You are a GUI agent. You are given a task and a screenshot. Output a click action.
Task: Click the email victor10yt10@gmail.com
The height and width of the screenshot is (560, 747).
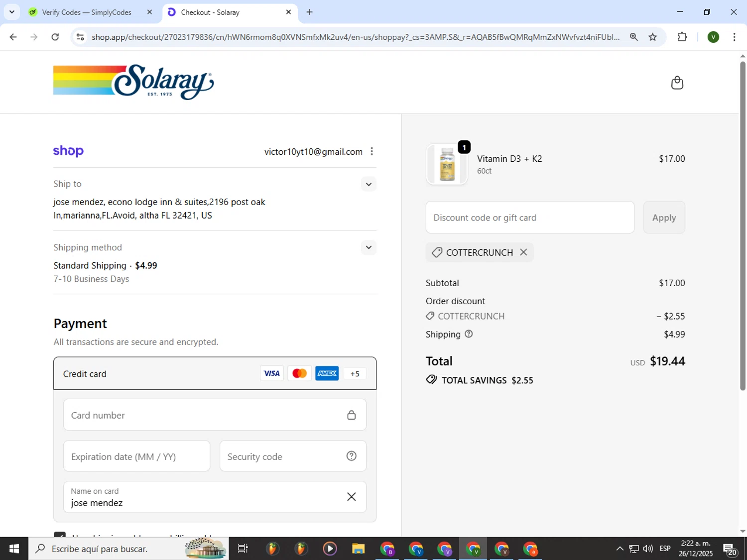tap(313, 152)
